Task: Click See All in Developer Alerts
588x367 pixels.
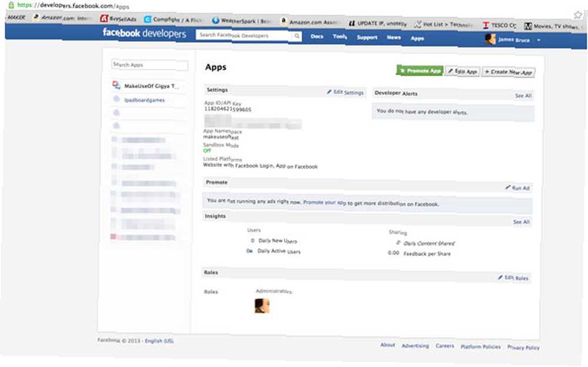Action: point(523,96)
